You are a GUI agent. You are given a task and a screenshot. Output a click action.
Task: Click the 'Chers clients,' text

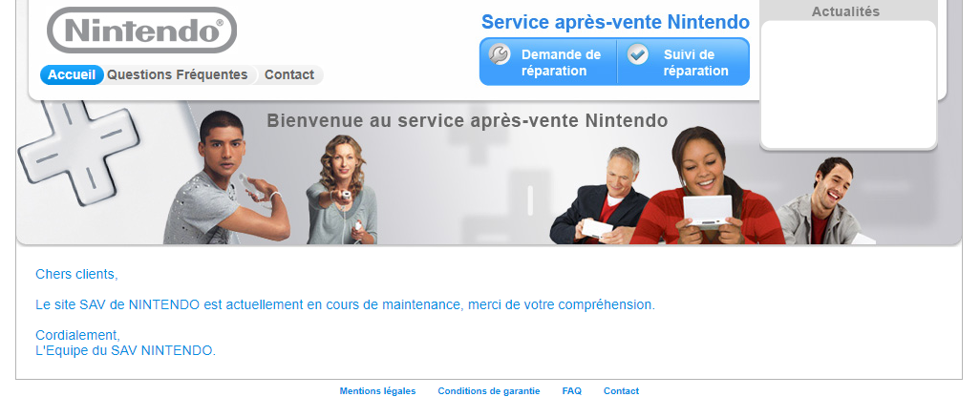(x=76, y=274)
